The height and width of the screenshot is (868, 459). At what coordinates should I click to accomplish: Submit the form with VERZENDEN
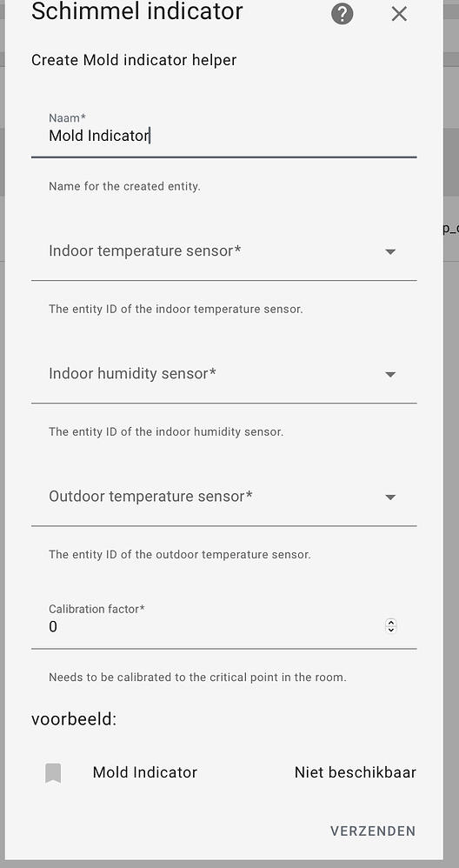[373, 831]
